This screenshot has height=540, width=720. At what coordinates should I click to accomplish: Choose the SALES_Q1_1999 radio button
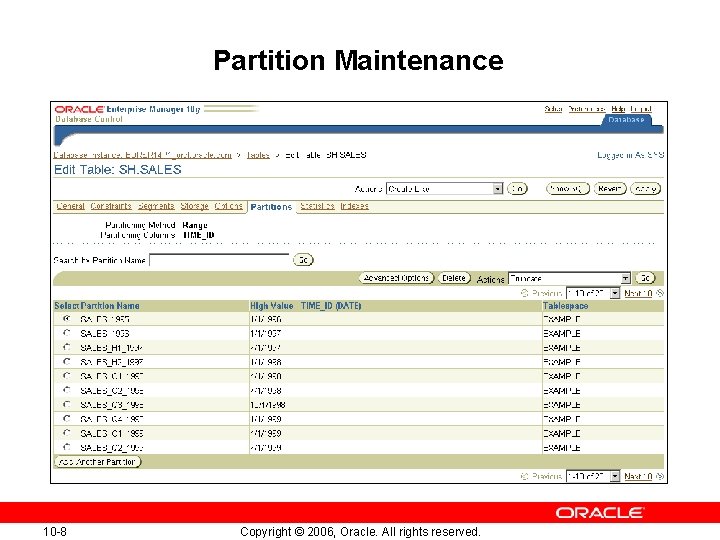67,433
